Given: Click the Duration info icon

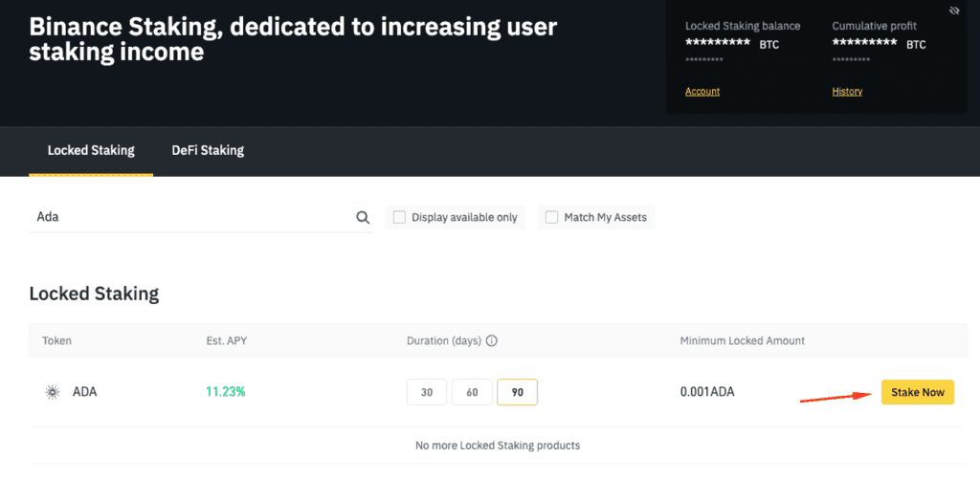Looking at the screenshot, I should (491, 341).
